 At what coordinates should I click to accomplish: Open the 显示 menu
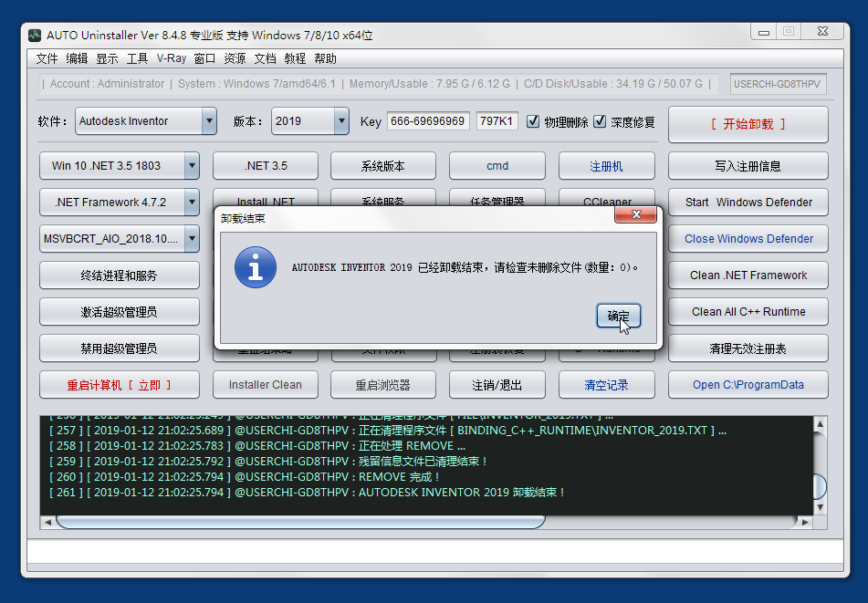107,58
